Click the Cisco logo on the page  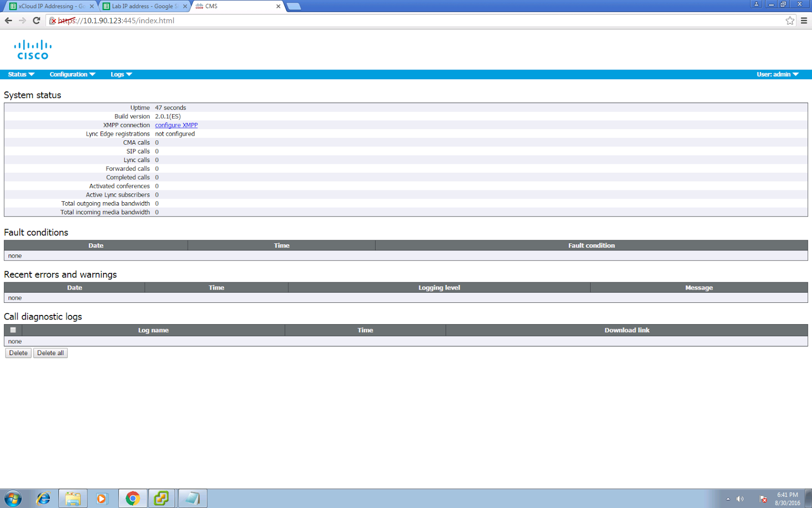point(32,49)
